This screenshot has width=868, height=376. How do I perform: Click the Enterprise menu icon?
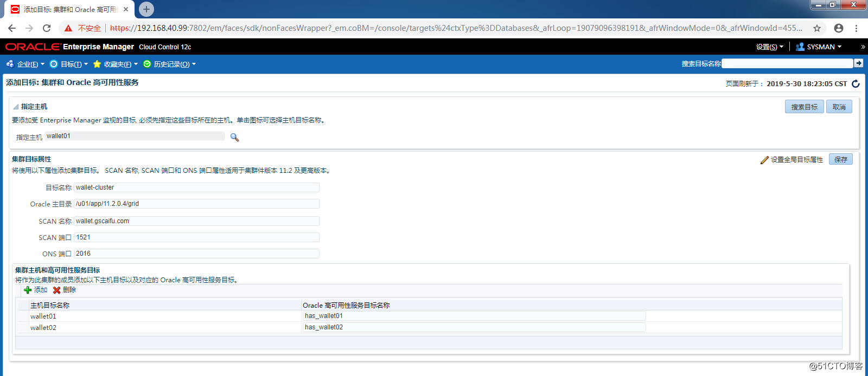pos(10,64)
